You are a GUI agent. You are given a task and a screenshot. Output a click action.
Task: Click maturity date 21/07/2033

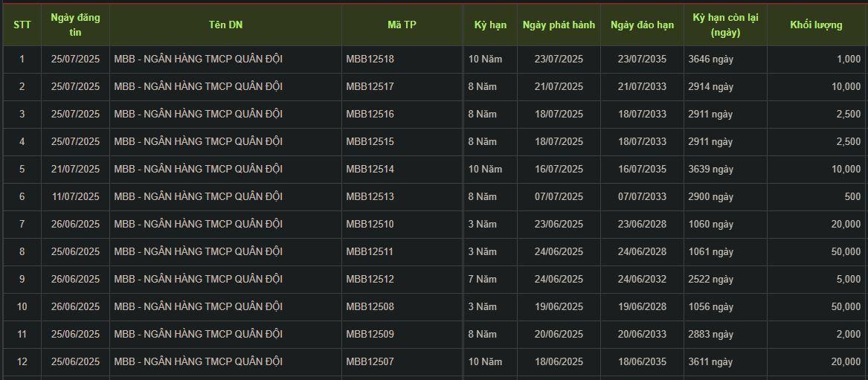tap(642, 87)
